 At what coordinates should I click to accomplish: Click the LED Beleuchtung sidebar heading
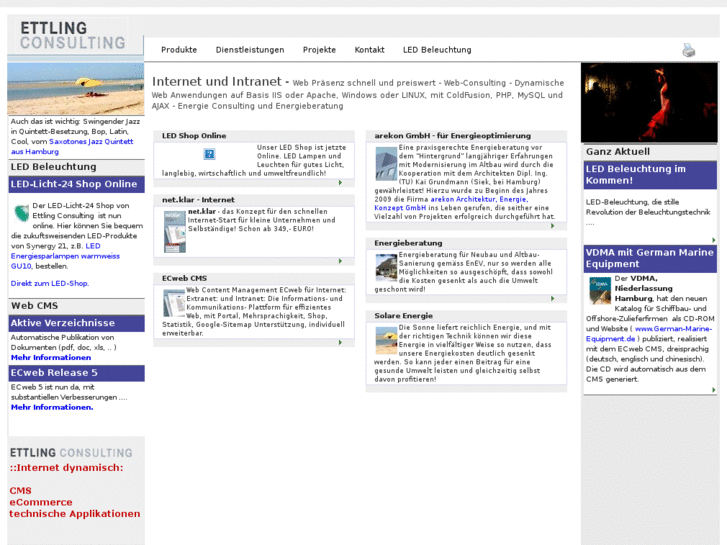pos(53,167)
